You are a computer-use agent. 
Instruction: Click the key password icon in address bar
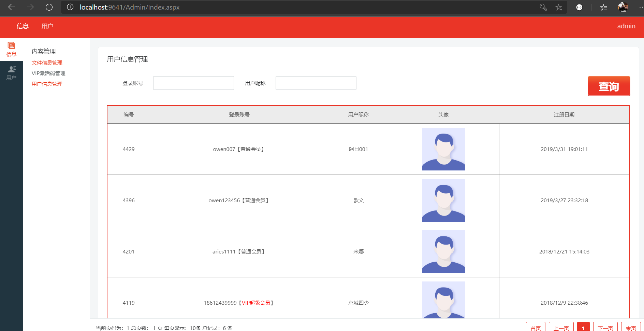tap(543, 7)
